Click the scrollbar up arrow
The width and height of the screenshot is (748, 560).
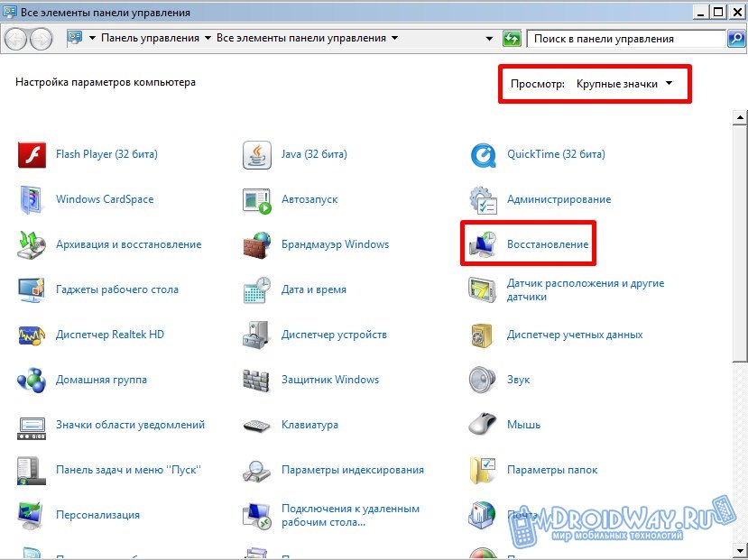tap(740, 116)
